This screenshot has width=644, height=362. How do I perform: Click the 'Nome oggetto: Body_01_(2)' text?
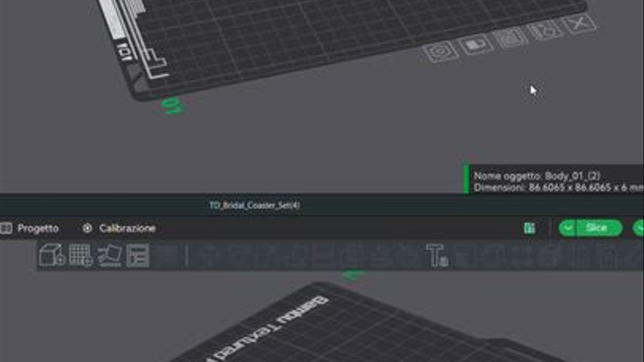click(537, 176)
